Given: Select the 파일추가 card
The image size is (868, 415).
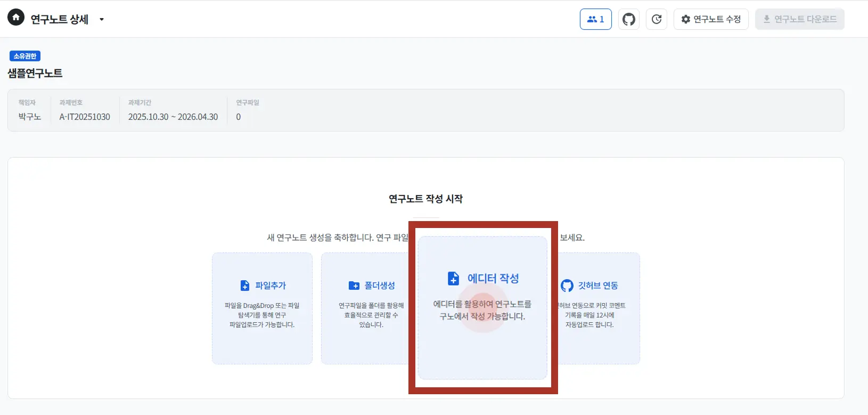Looking at the screenshot, I should pyautogui.click(x=262, y=308).
